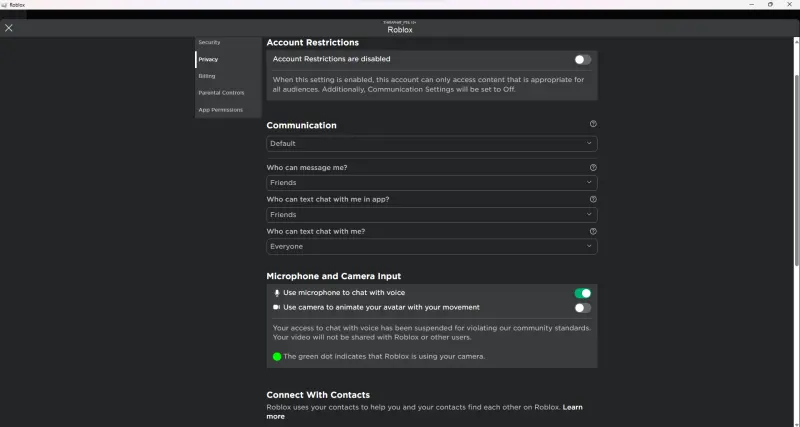Click the Account Restrictions heading
This screenshot has width=800, height=427.
click(312, 43)
